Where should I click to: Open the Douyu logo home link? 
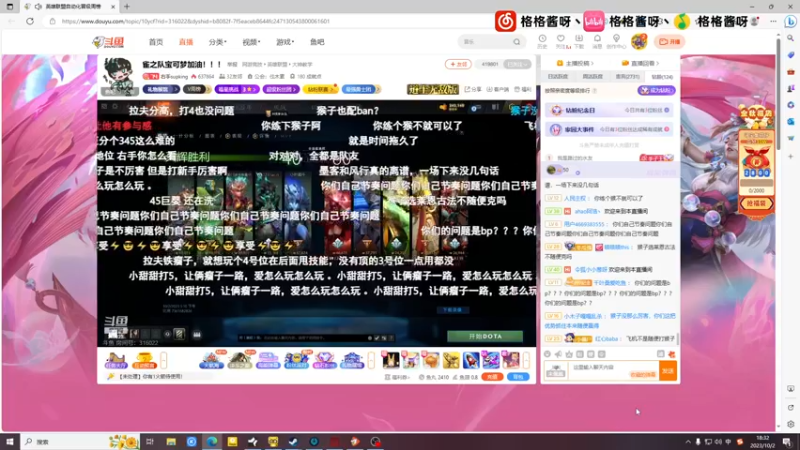108,42
